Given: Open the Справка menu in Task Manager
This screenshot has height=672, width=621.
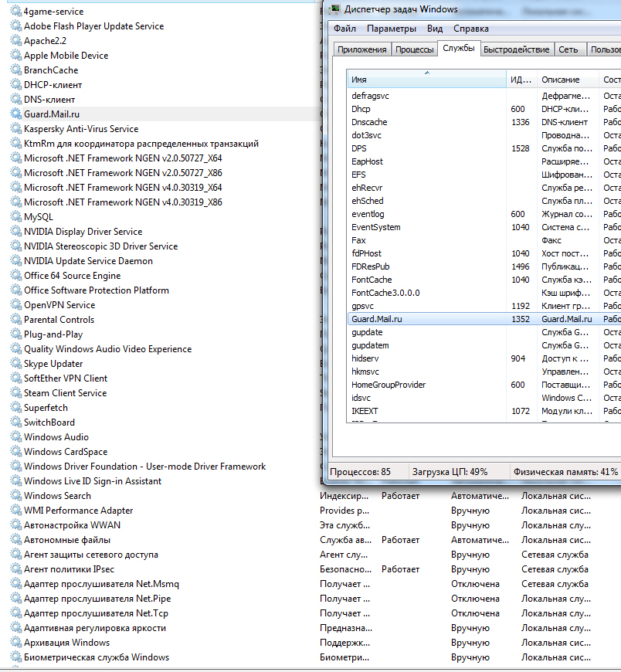Looking at the screenshot, I should (470, 29).
